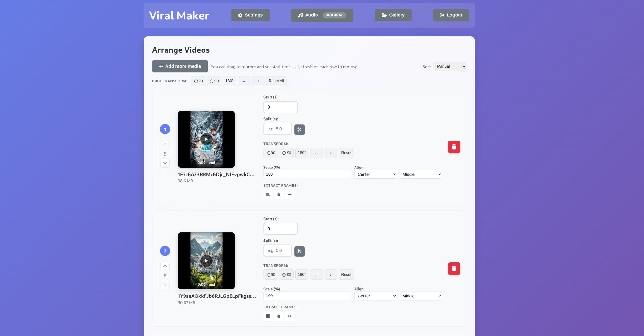Click the Add more media button
644x336 pixels.
[180, 66]
